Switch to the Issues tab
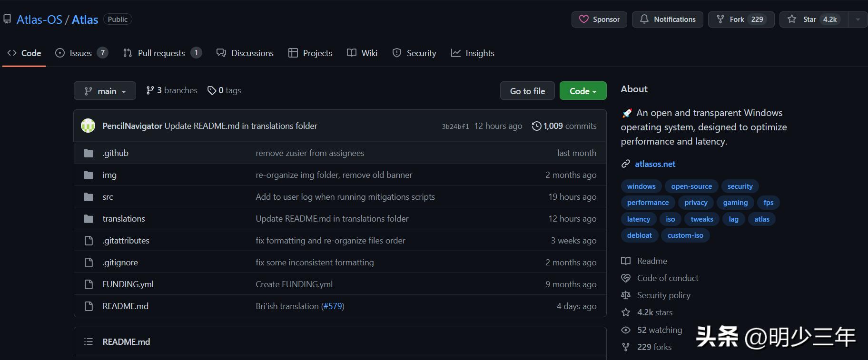The image size is (868, 360). (x=81, y=53)
